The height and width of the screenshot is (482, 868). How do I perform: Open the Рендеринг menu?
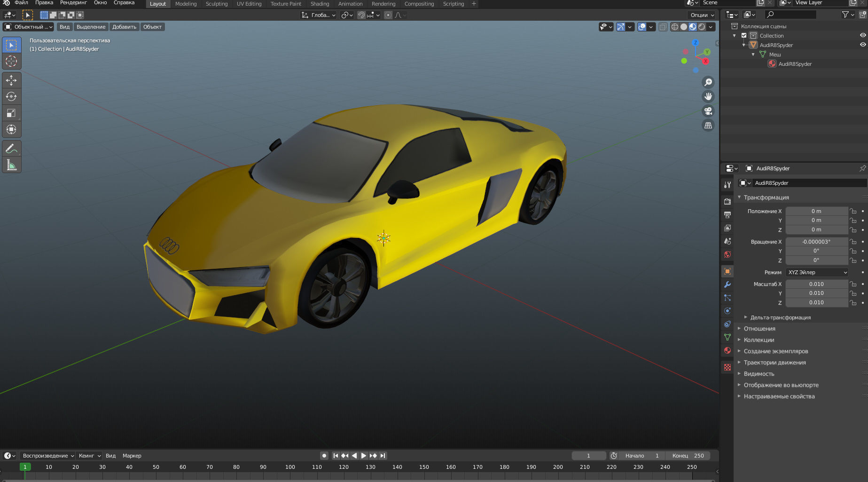tap(73, 3)
